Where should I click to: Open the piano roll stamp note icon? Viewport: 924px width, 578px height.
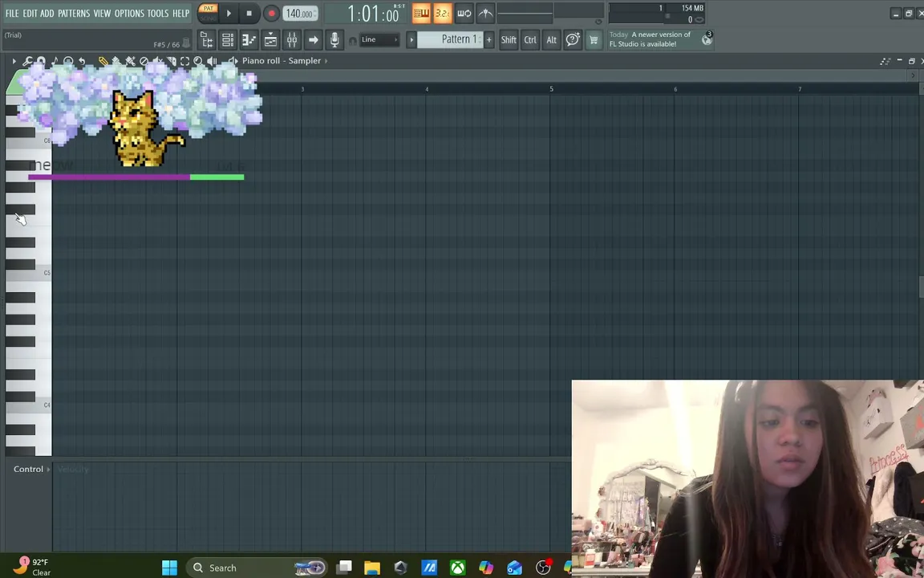point(55,61)
